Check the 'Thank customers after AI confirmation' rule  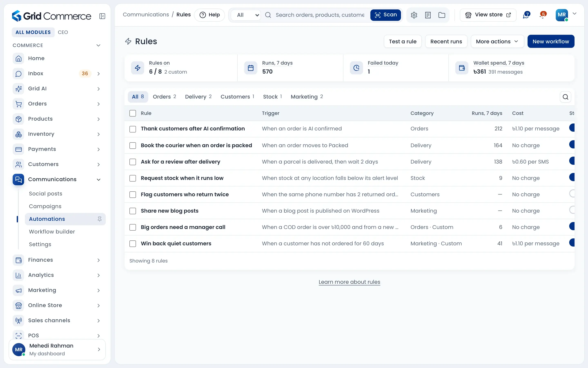[133, 129]
